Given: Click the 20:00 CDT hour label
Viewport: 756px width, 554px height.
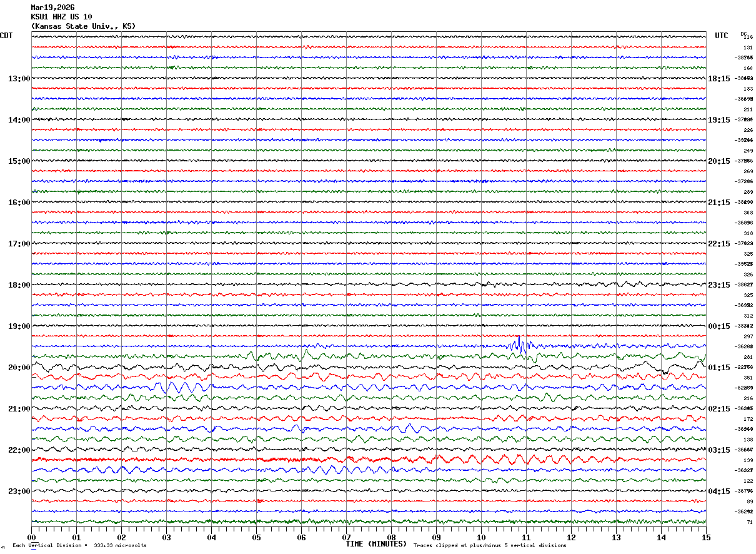Looking at the screenshot, I should pos(19,368).
